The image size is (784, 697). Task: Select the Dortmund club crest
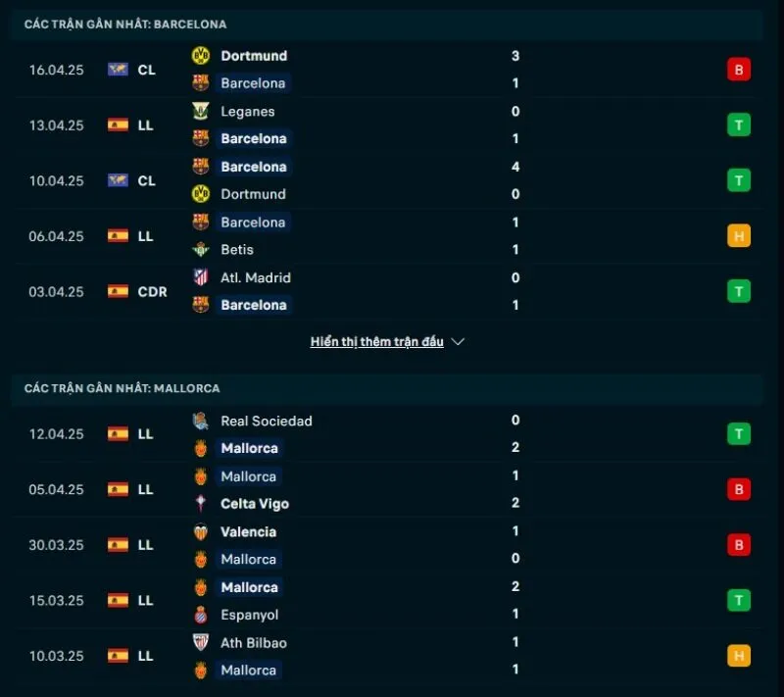point(201,56)
